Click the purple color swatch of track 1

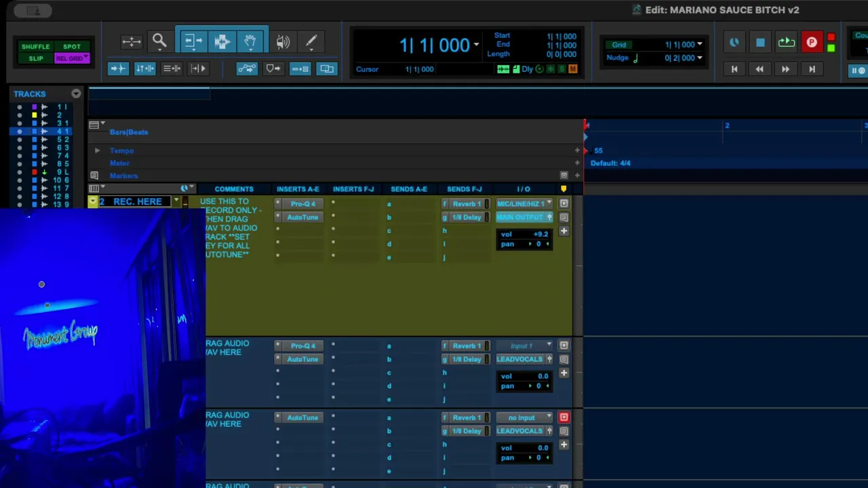coord(34,107)
